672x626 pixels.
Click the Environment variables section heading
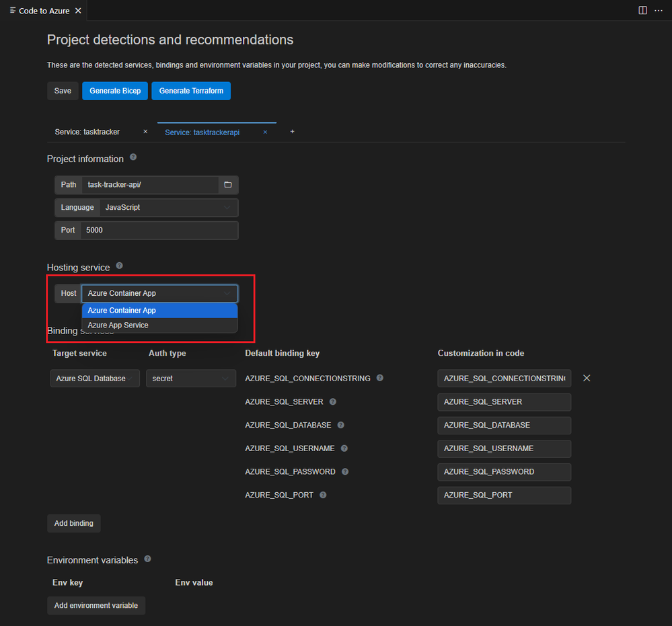[92, 560]
